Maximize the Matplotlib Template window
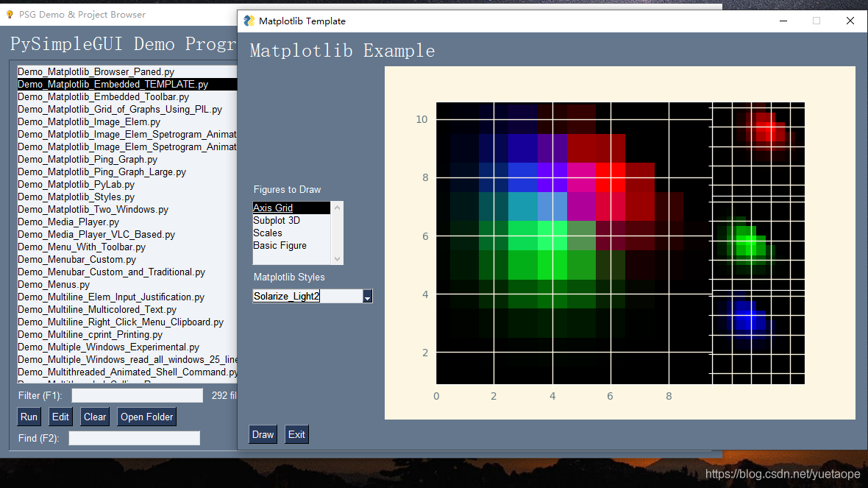 (817, 21)
